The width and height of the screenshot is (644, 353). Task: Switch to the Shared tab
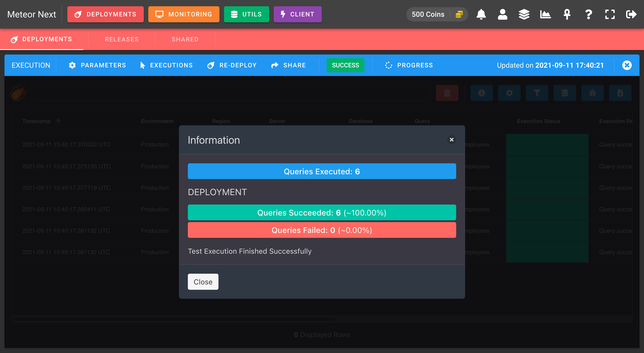click(x=185, y=39)
